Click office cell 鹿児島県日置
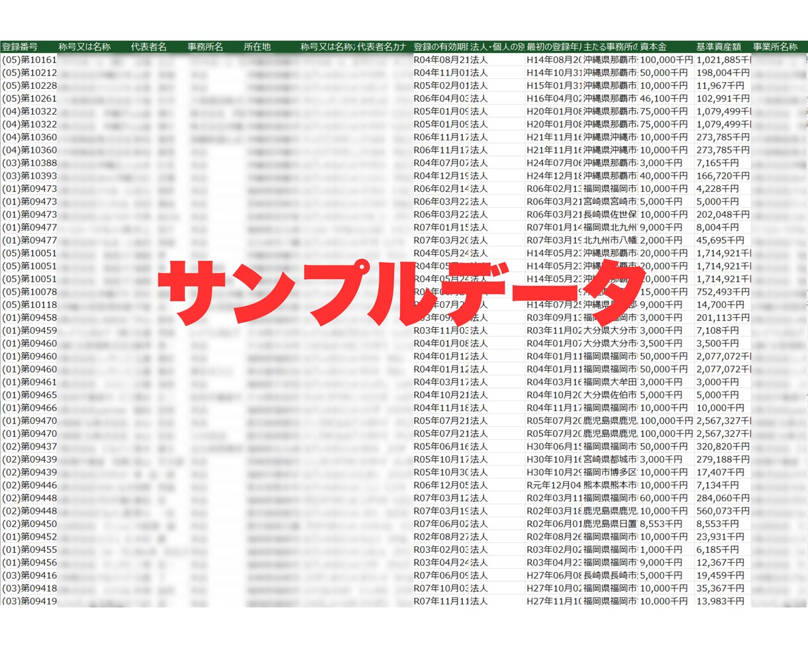Viewport: 808px width, 672px height. [x=610, y=524]
